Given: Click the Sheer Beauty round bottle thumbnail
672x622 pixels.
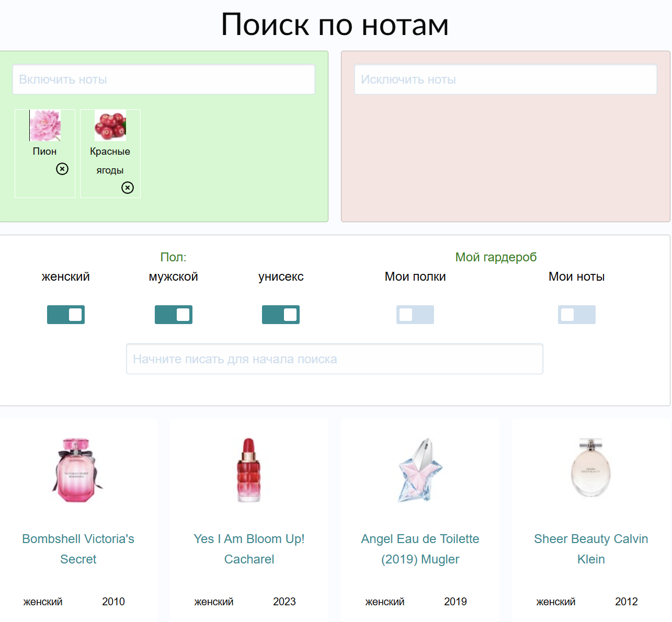Looking at the screenshot, I should (x=591, y=468).
